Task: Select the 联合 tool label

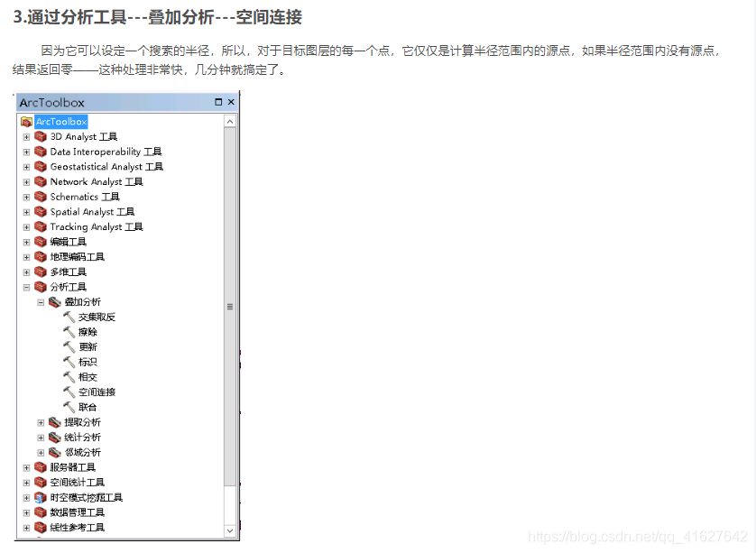Action: tap(88, 407)
